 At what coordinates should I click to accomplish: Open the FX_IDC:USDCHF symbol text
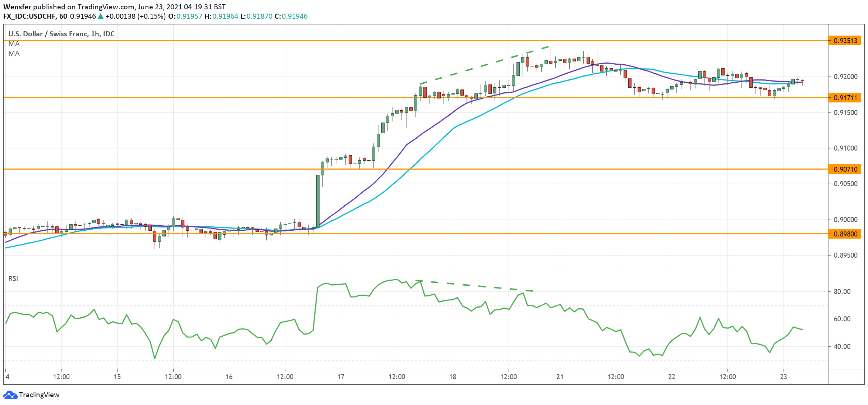(x=30, y=16)
